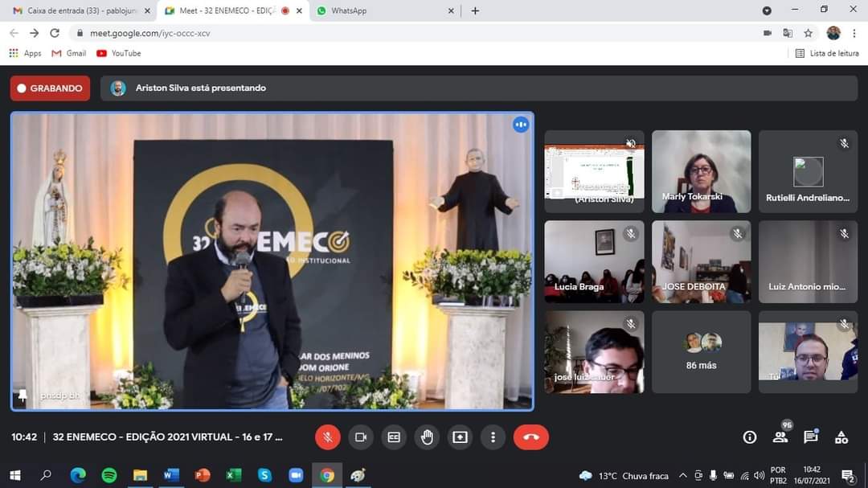868x488 pixels.
Task: Unmute the microphone in Meet
Action: (327, 437)
